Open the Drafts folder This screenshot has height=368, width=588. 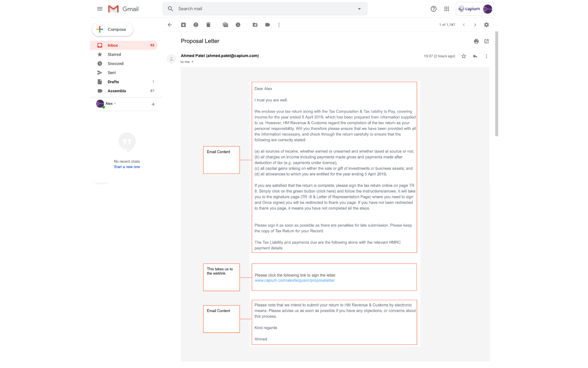[x=123, y=82]
